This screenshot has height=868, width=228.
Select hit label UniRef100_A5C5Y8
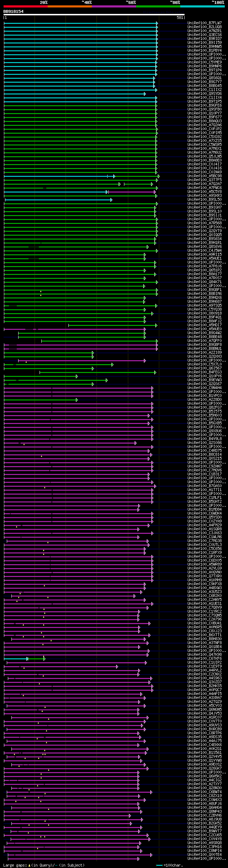click(204, 192)
